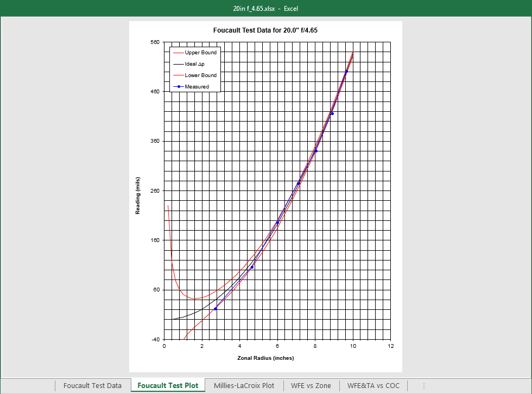
Task: Click the sheet tab bar resize handle dots
Action: point(423,385)
